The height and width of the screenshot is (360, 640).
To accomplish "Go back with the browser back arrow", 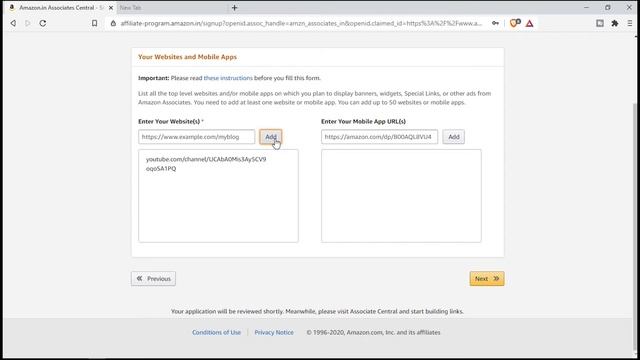I will (x=13, y=23).
